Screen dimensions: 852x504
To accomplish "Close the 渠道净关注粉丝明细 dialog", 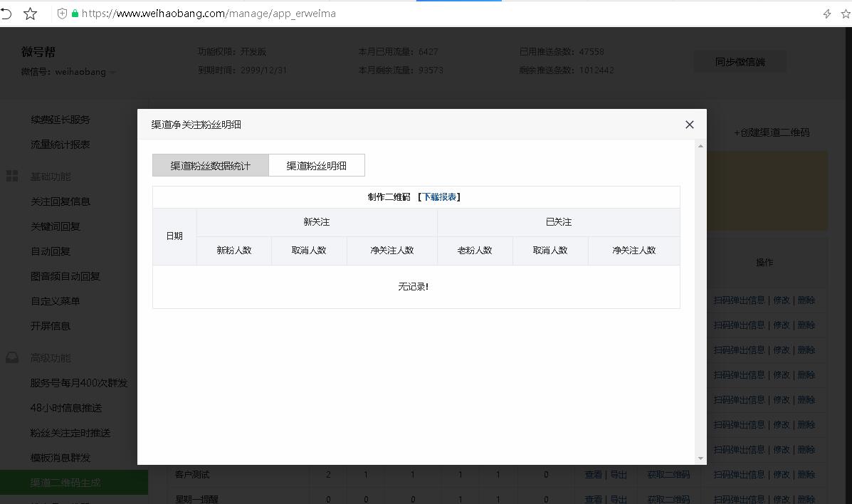I will point(690,125).
